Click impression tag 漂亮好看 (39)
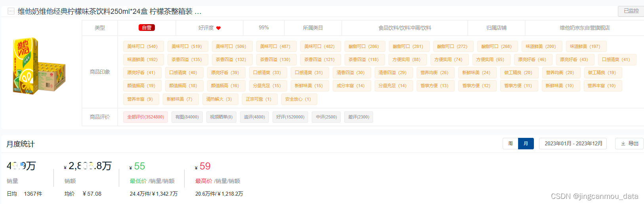The image size is (644, 204). pos(226,72)
